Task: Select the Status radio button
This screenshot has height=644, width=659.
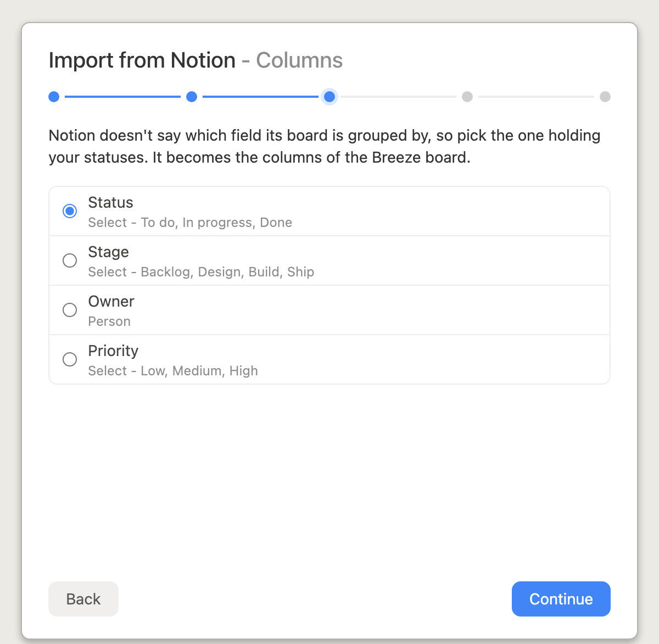Action: click(70, 211)
